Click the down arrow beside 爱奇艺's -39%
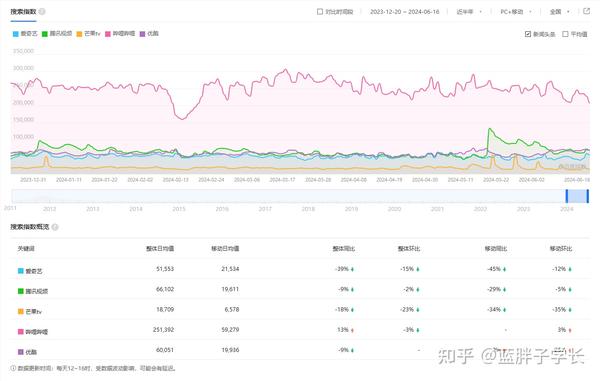600x381 pixels. click(x=352, y=269)
